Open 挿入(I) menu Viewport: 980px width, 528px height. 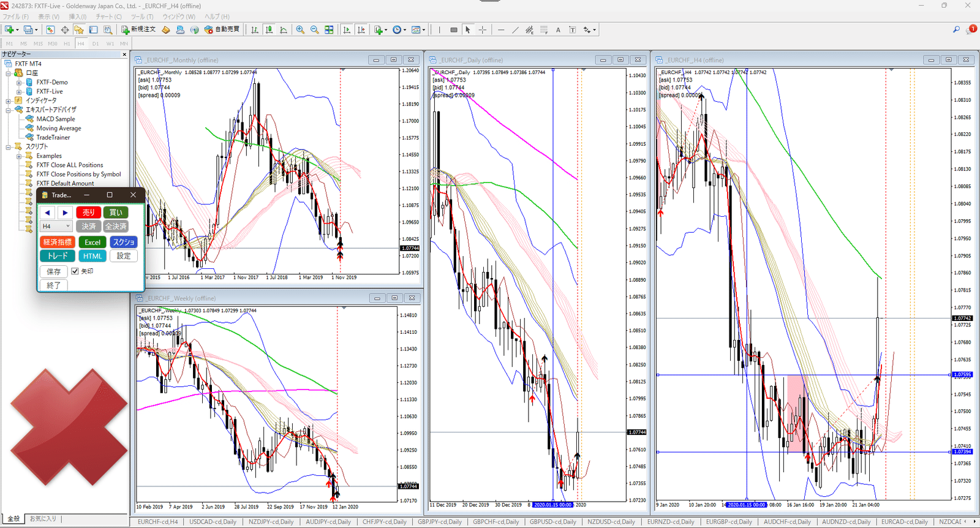point(78,17)
